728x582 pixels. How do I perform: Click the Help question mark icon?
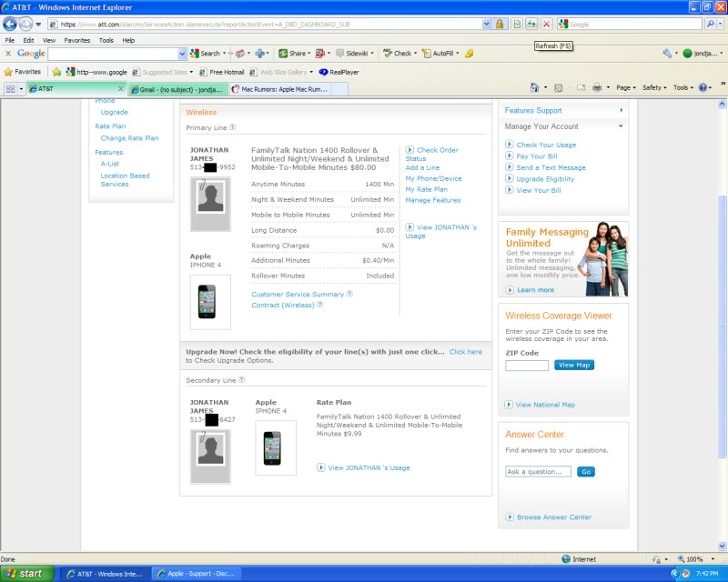[703, 87]
